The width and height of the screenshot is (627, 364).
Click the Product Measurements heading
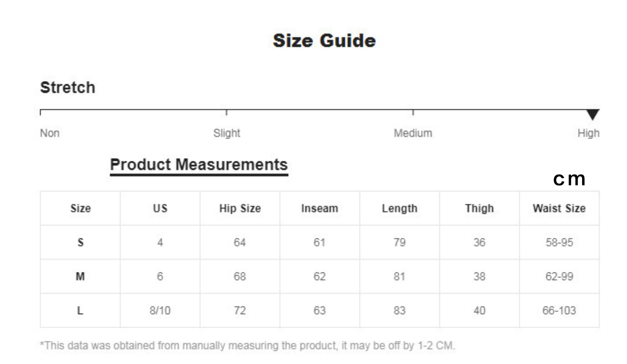click(x=199, y=164)
